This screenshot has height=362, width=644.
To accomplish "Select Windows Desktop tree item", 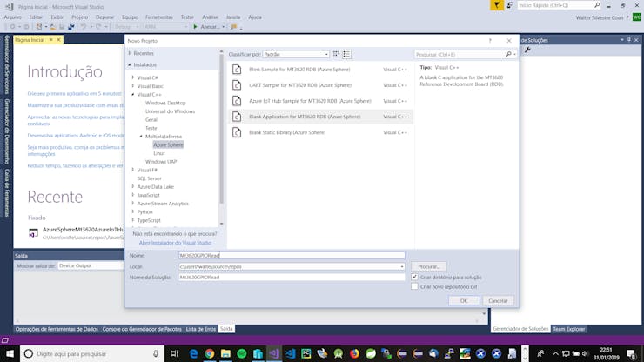I will [165, 103].
